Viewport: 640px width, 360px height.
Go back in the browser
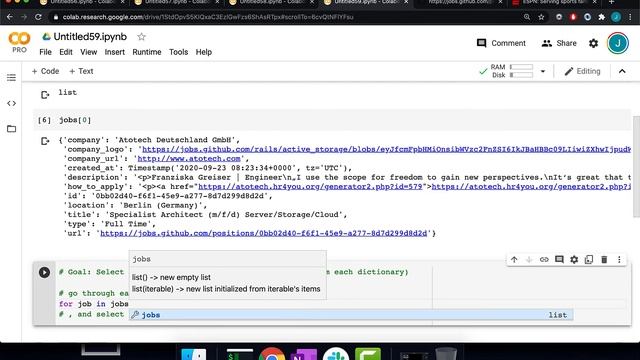tap(10, 17)
